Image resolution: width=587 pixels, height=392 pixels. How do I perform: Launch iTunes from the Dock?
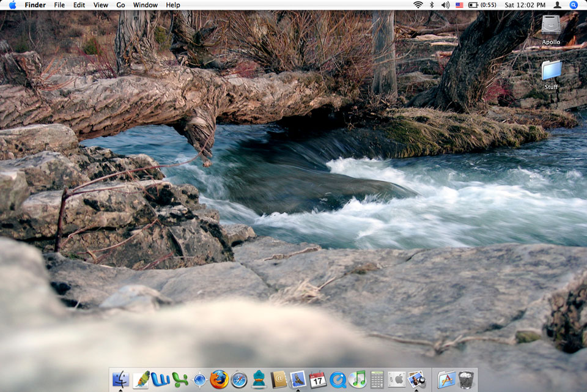coord(357,380)
